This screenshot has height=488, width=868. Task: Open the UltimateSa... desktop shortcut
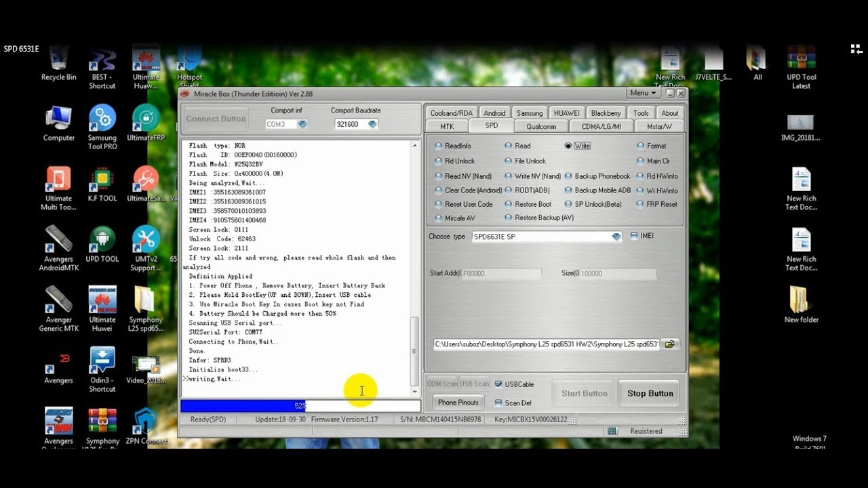(146, 184)
